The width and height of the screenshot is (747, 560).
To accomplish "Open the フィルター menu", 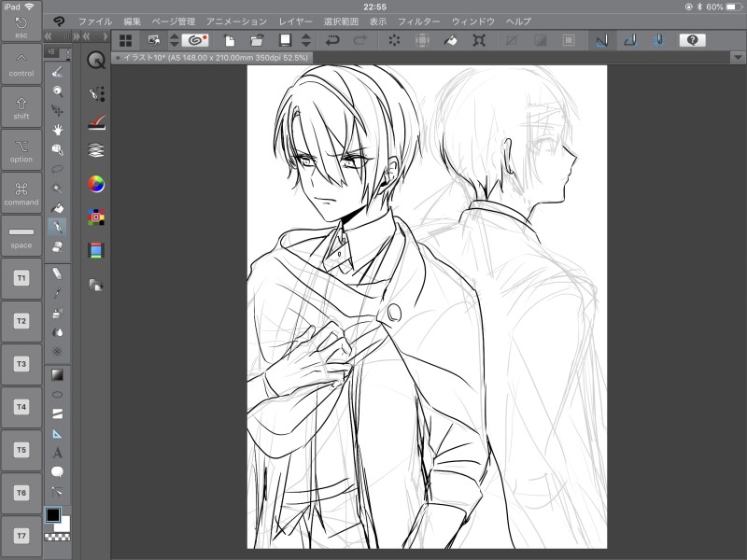I will (418, 21).
